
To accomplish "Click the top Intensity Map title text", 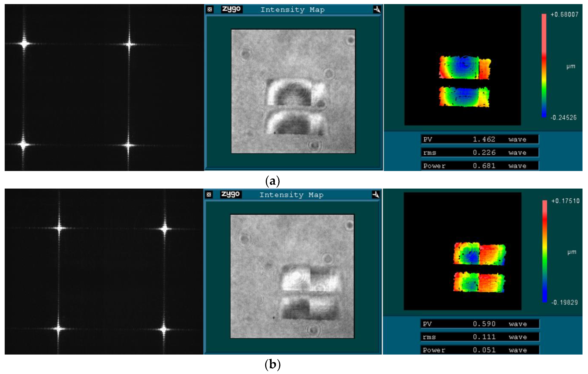I will 292,10.
